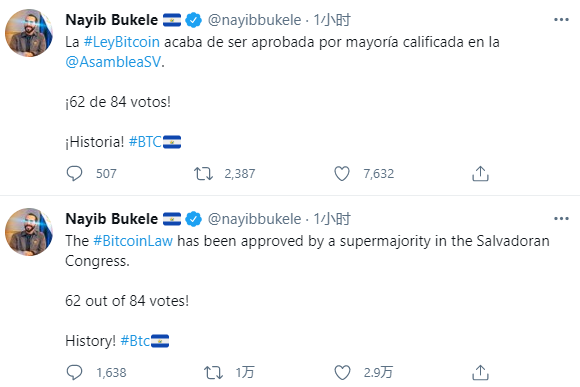Open the #Btc hashtag in second tweet
This screenshot has width=580, height=387.
click(135, 341)
